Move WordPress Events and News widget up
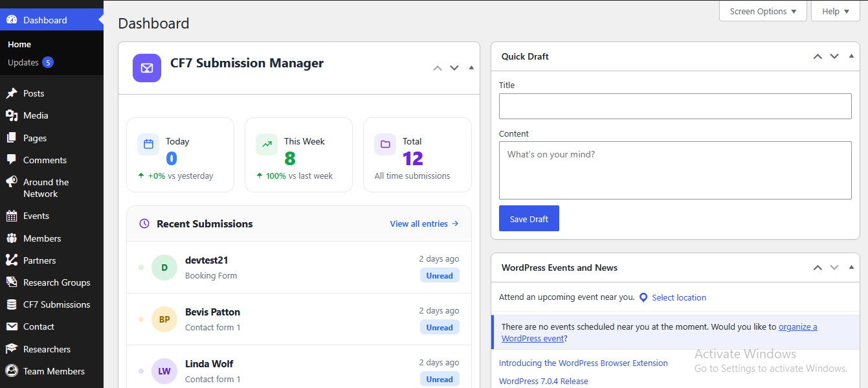This screenshot has width=868, height=388. pyautogui.click(x=818, y=268)
